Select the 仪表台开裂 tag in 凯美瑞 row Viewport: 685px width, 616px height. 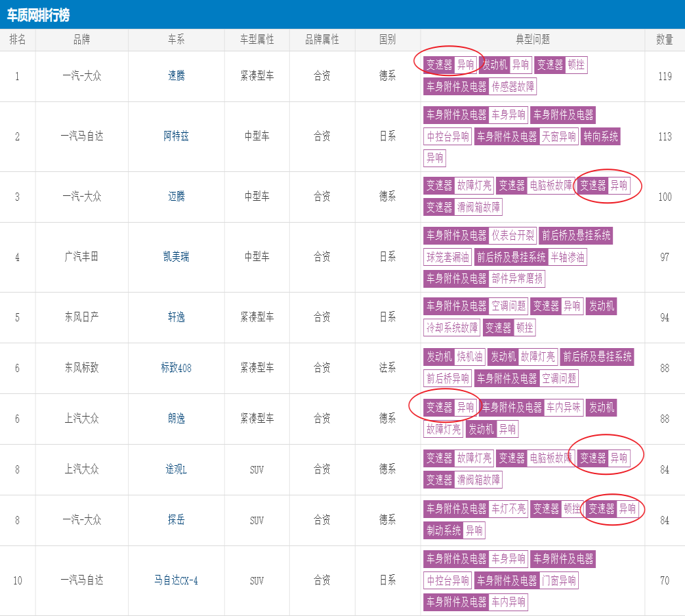(513, 236)
